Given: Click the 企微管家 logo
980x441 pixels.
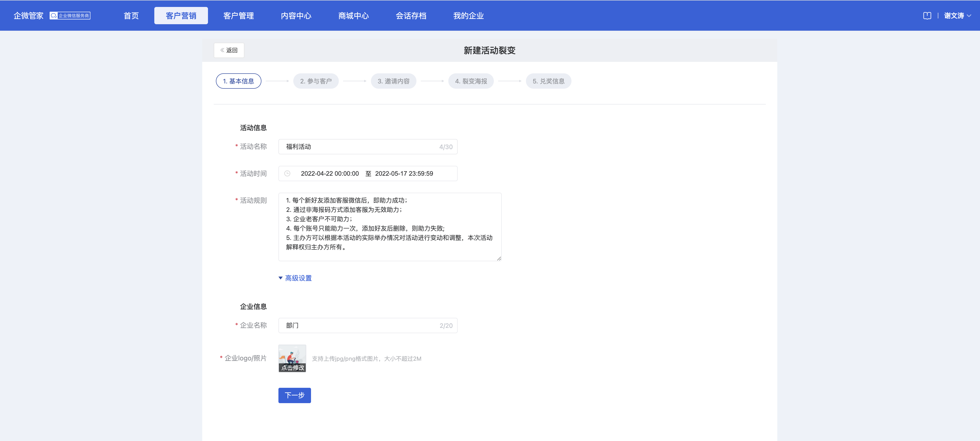Looking at the screenshot, I should click(x=29, y=16).
